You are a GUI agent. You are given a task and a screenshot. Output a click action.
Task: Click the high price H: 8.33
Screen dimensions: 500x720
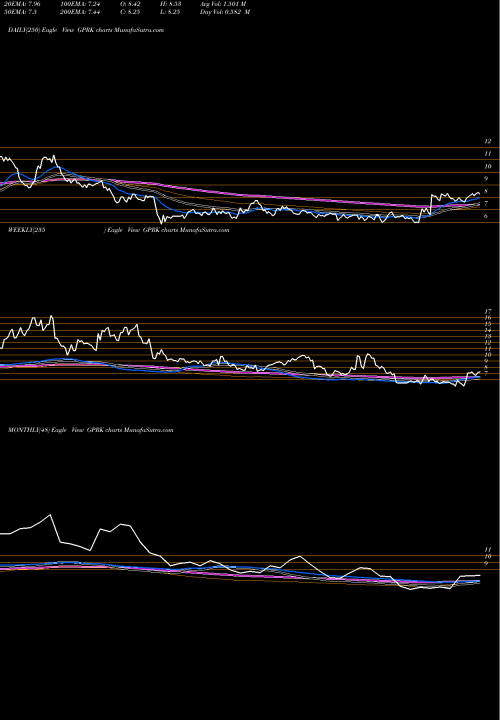[171, 4]
